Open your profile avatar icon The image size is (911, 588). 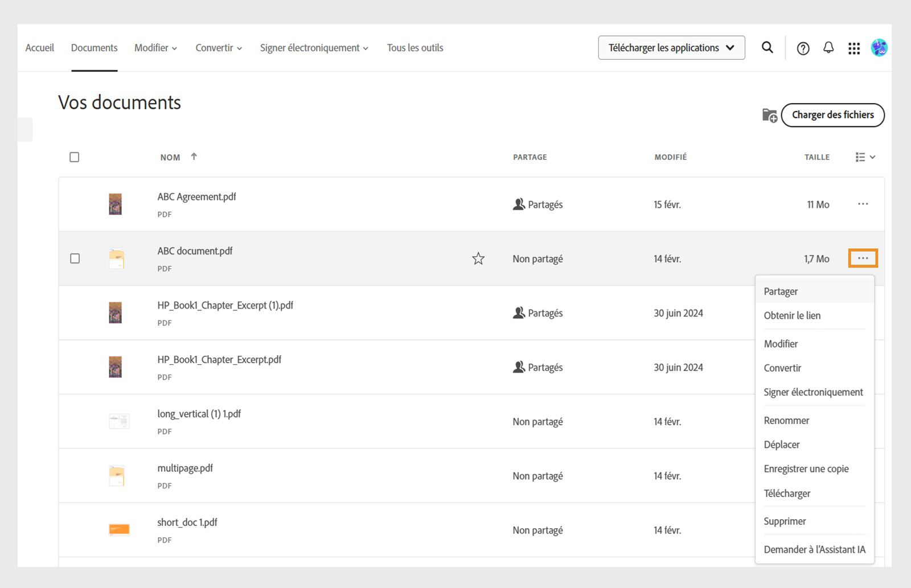(x=879, y=48)
